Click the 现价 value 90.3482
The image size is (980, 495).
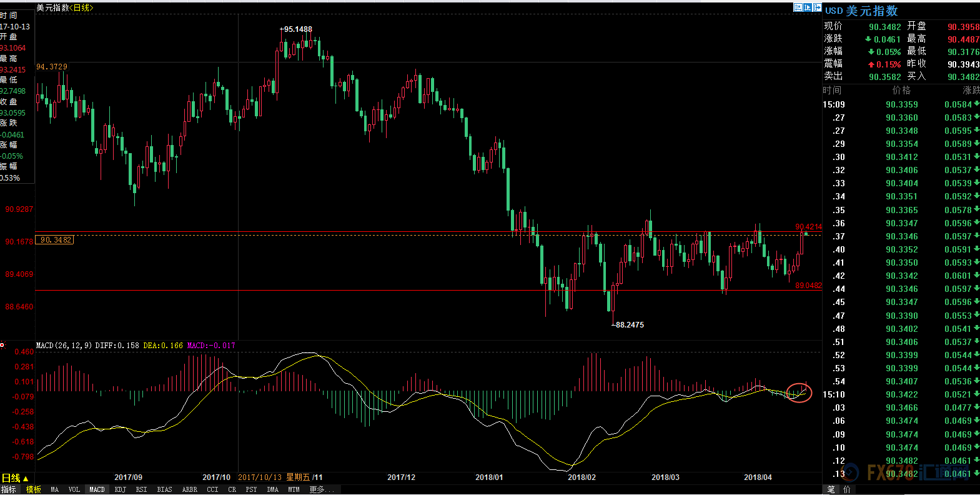click(885, 27)
